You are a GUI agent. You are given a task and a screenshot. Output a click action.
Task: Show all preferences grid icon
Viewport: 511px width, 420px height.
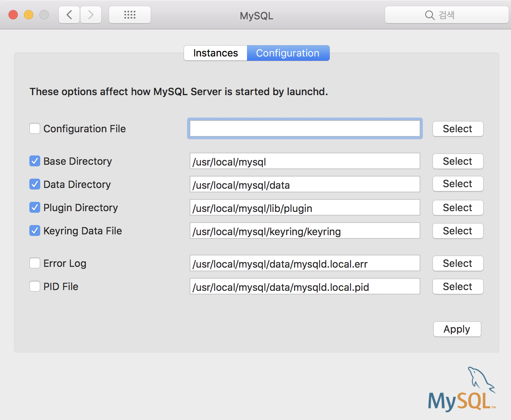pyautogui.click(x=130, y=15)
